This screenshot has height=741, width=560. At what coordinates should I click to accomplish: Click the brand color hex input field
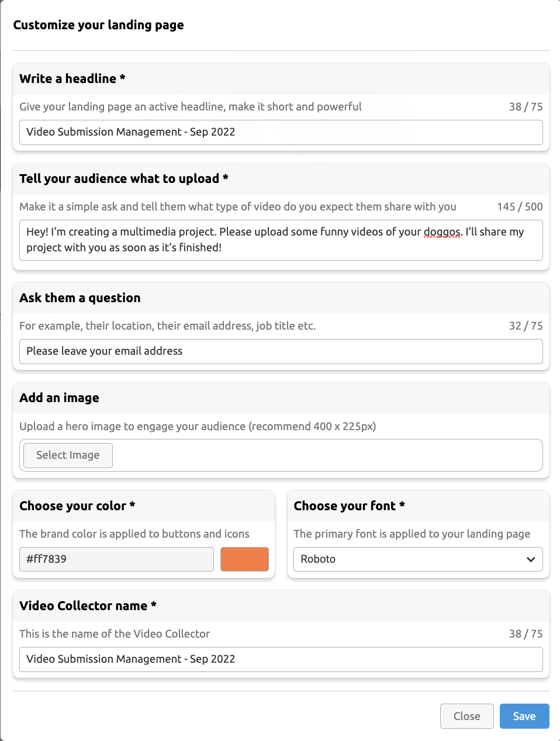tap(116, 559)
